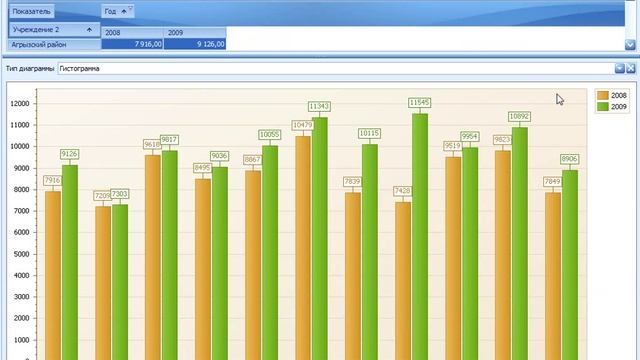The height and width of the screenshot is (360, 640).
Task: Select the 2008 column header
Action: (132, 33)
